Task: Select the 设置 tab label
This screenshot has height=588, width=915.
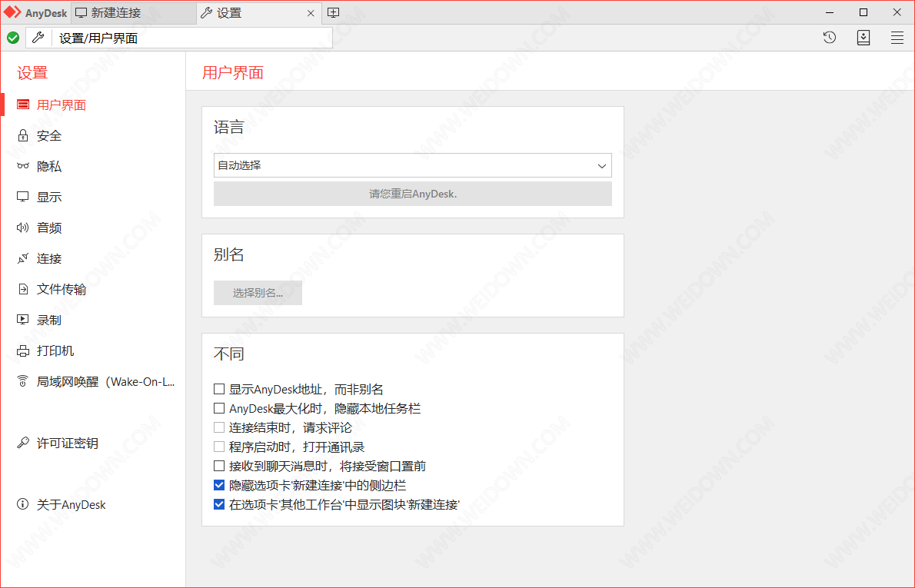Action: pos(229,13)
